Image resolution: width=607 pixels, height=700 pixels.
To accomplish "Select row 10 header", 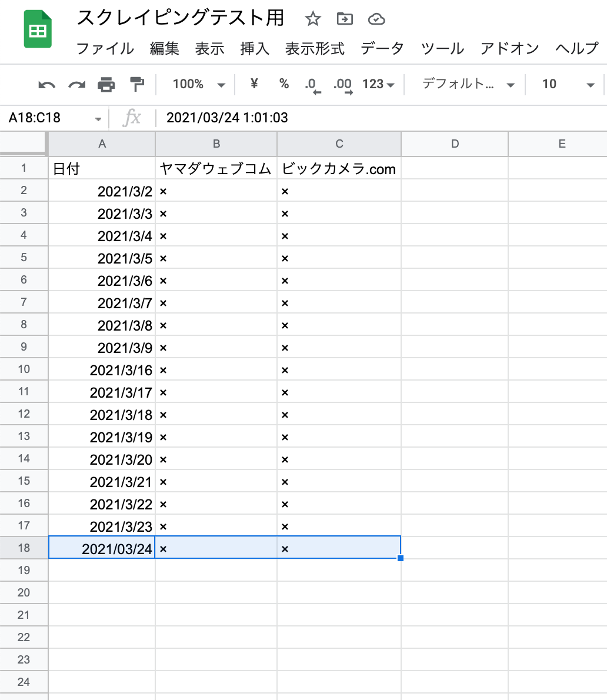I will pos(24,369).
